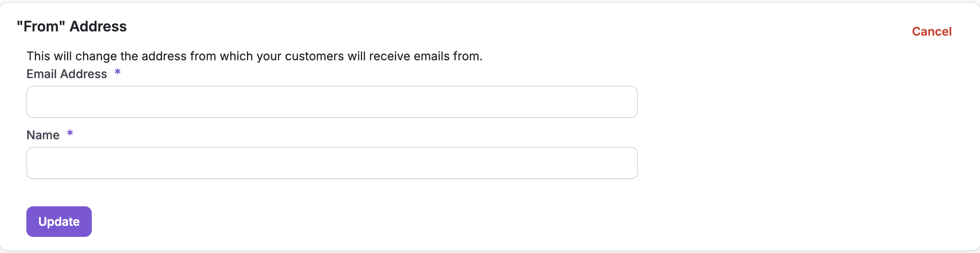Submit the From Address form with Update
The height and width of the screenshot is (253, 980).
coord(59,222)
